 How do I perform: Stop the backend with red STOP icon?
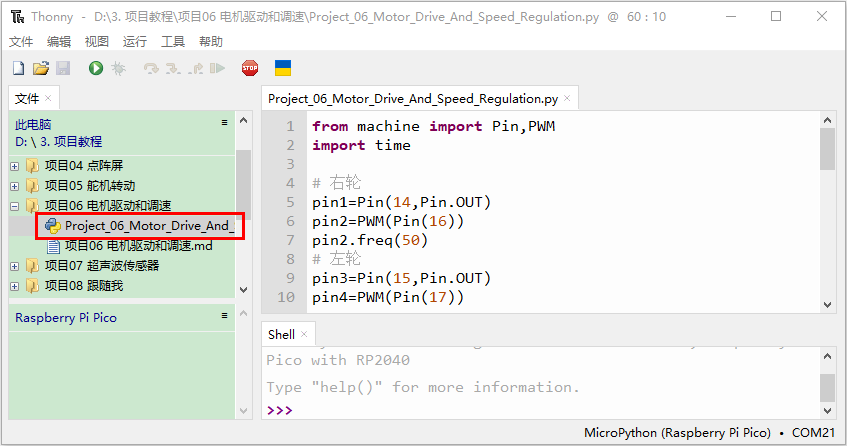coord(250,68)
